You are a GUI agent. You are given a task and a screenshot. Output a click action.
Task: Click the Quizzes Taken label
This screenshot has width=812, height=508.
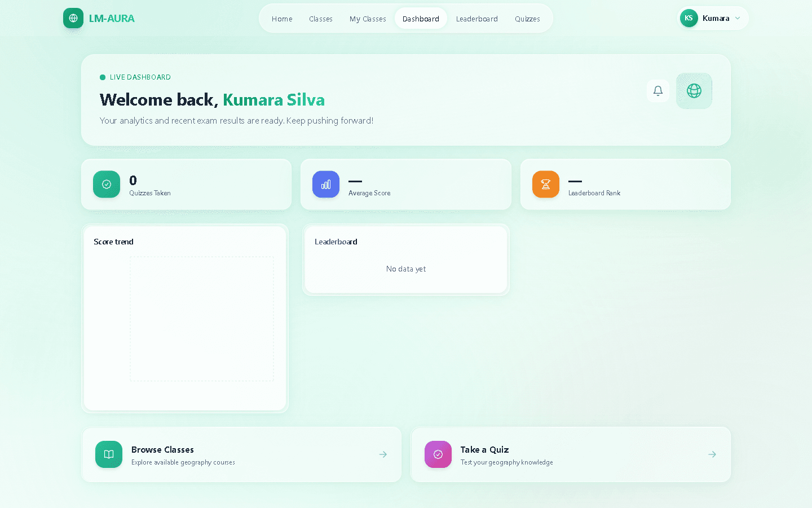[150, 193]
